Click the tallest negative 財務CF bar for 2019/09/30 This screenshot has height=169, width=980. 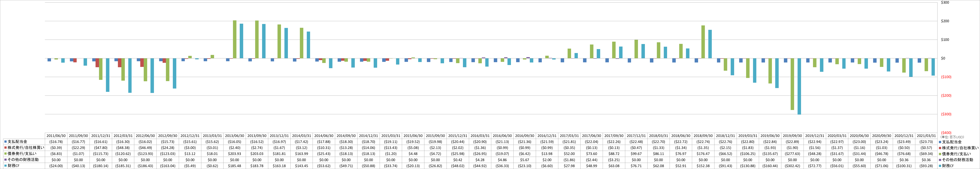[799, 87]
